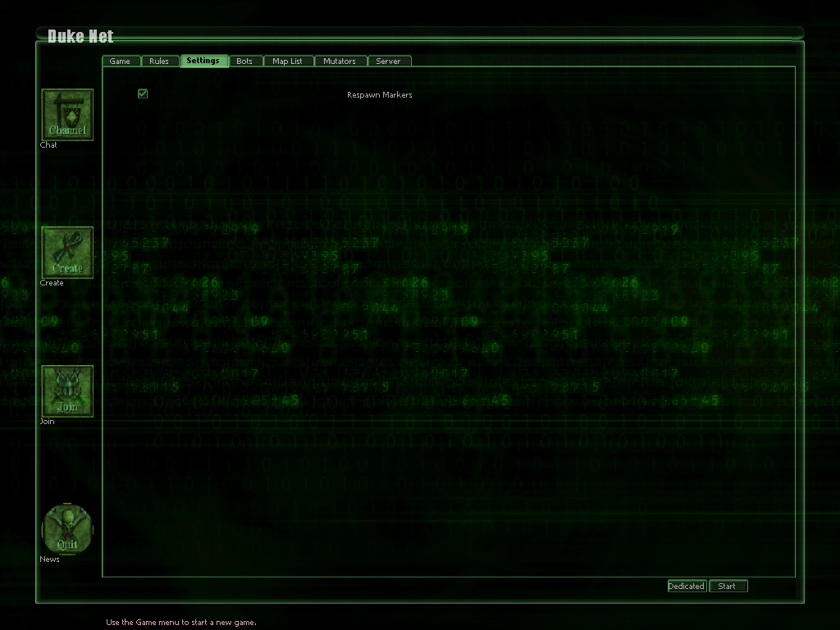The height and width of the screenshot is (630, 840).
Task: Open the Server tab
Action: [x=390, y=61]
